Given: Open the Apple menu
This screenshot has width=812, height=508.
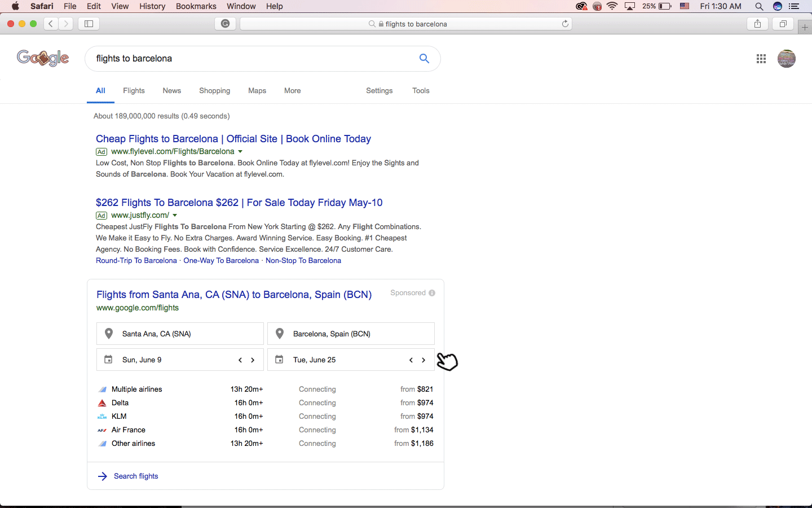Looking at the screenshot, I should coord(15,6).
